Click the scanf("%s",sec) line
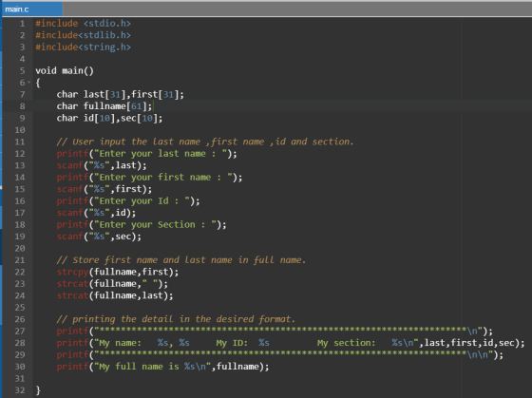The height and width of the screenshot is (398, 532). click(x=99, y=237)
